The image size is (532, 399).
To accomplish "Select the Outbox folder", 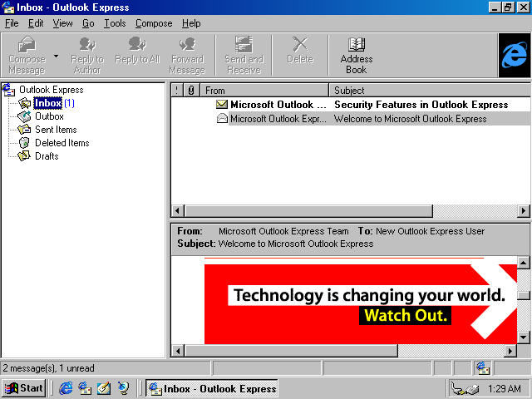I will coord(49,116).
